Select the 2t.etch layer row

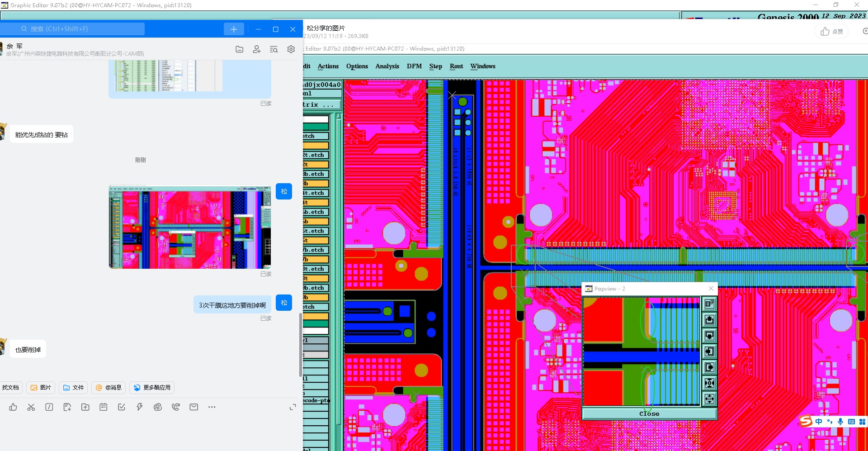[x=316, y=155]
